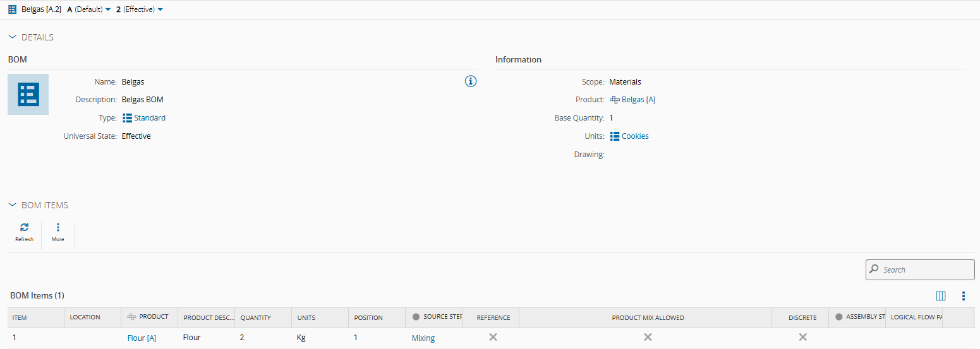Screen dimensions: 980x349
Task: Open the More actions menu
Action: click(58, 232)
